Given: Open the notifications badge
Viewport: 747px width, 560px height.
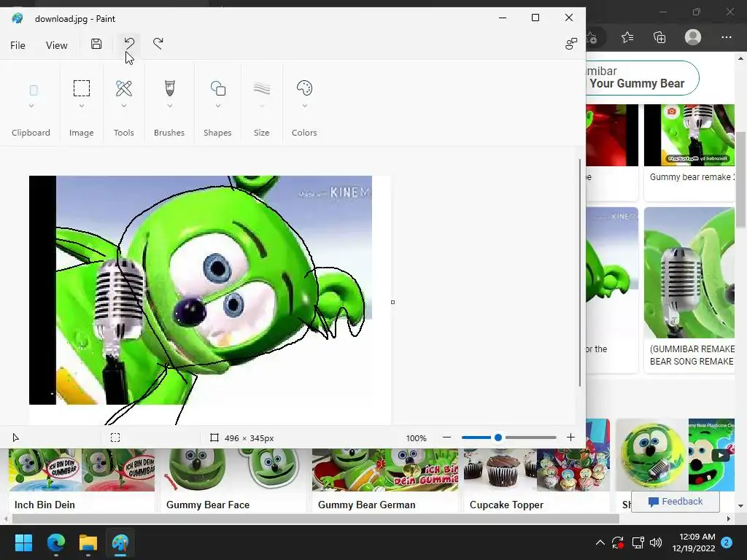Looking at the screenshot, I should [x=727, y=542].
